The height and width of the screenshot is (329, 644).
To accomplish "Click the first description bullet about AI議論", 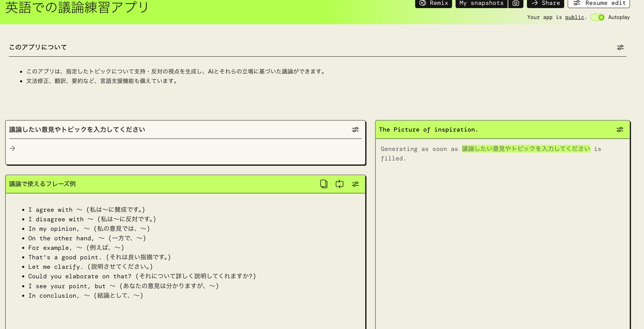I will point(176,71).
